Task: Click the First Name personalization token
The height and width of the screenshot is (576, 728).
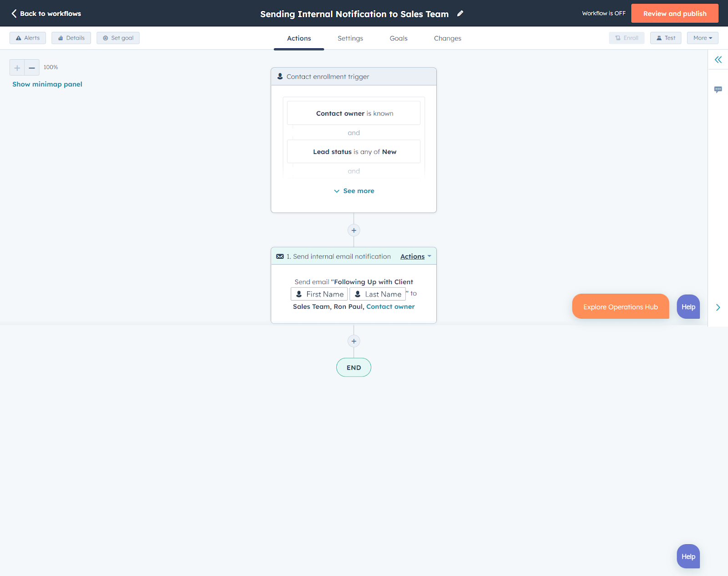Action: (x=318, y=294)
